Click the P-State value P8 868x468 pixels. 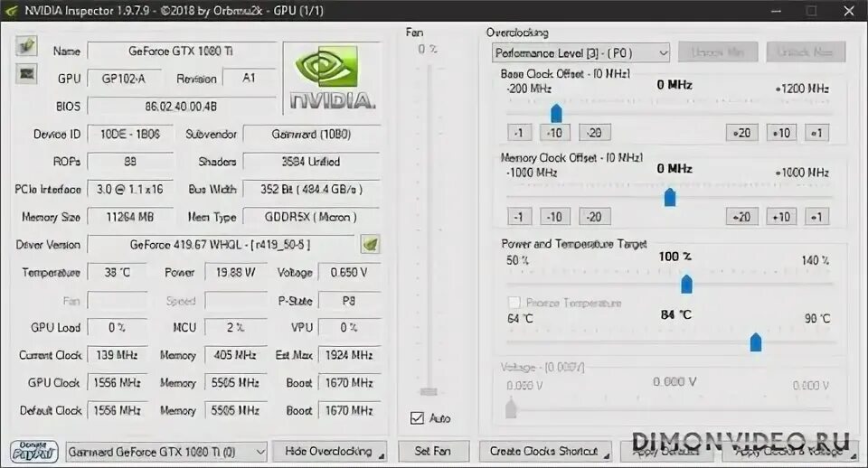click(349, 301)
